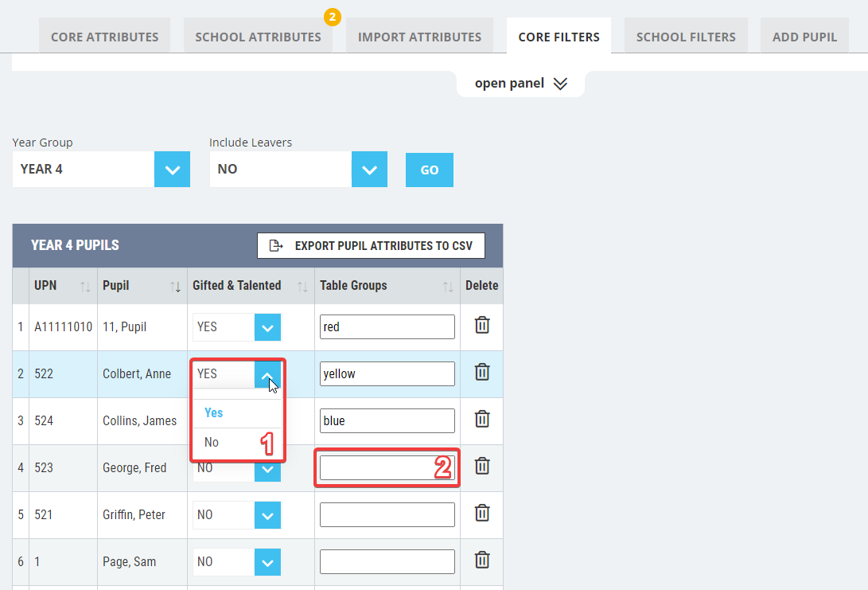
Task: Open Gifted & Talented dropdown for 11, Pupil
Action: click(x=267, y=327)
